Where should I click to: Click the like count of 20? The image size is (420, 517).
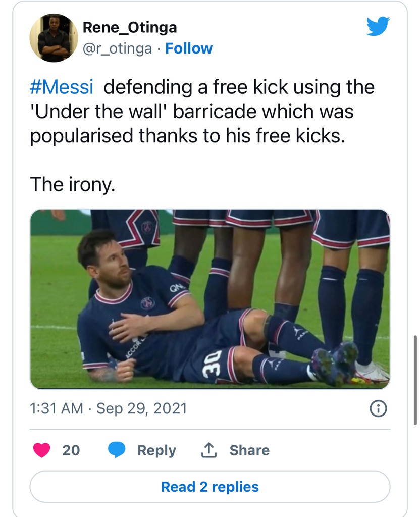[71, 450]
